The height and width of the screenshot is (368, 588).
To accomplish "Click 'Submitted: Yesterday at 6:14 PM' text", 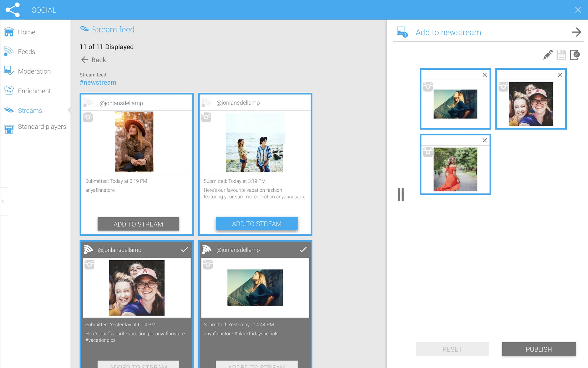I will tap(120, 324).
